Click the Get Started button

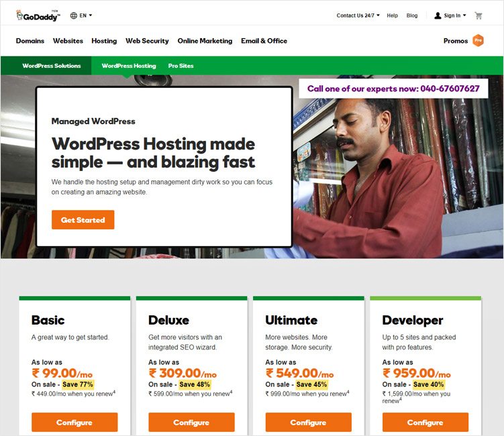point(83,220)
